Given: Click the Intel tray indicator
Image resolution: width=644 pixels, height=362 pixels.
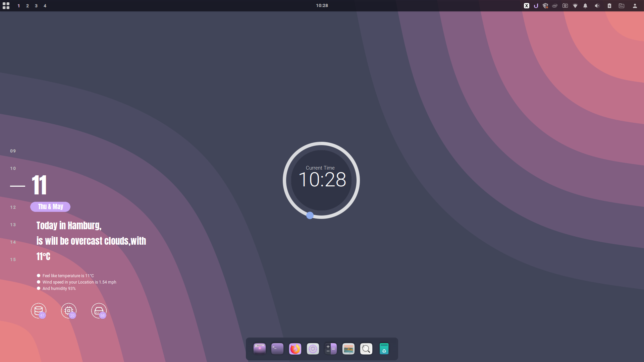Looking at the screenshot, I should 555,6.
